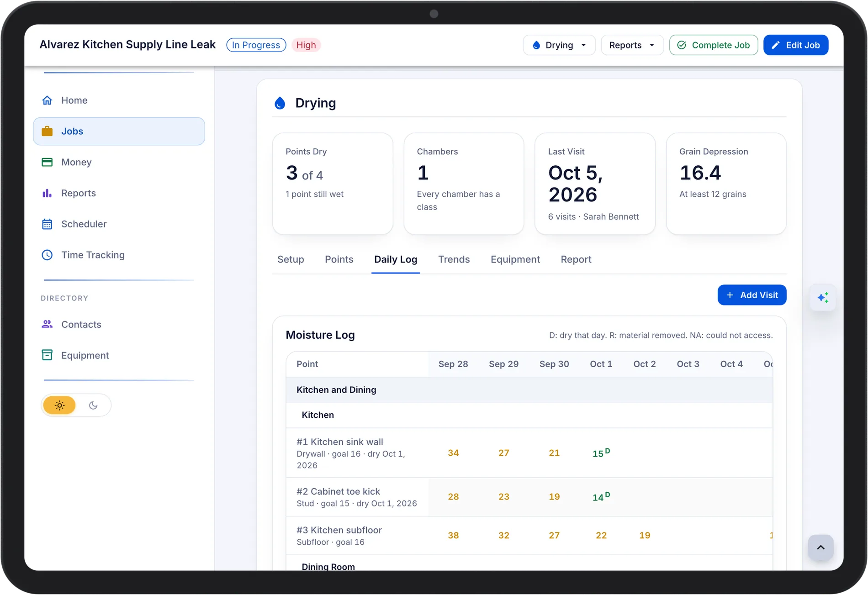Image resolution: width=868 pixels, height=595 pixels.
Task: Expand the Reports dropdown in header
Action: click(x=632, y=45)
